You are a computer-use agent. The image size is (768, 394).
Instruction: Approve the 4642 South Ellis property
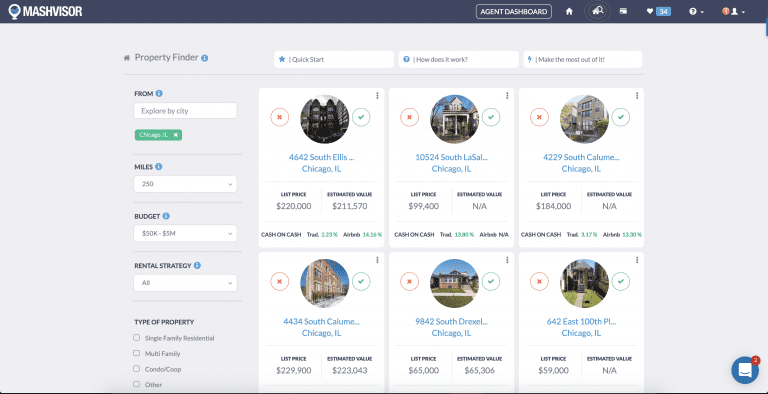(361, 117)
